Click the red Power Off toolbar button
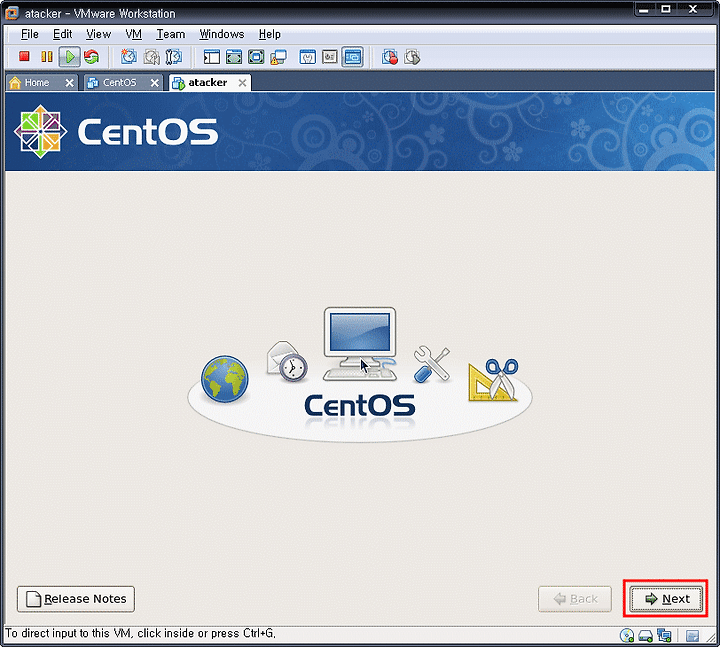 click(x=24, y=56)
